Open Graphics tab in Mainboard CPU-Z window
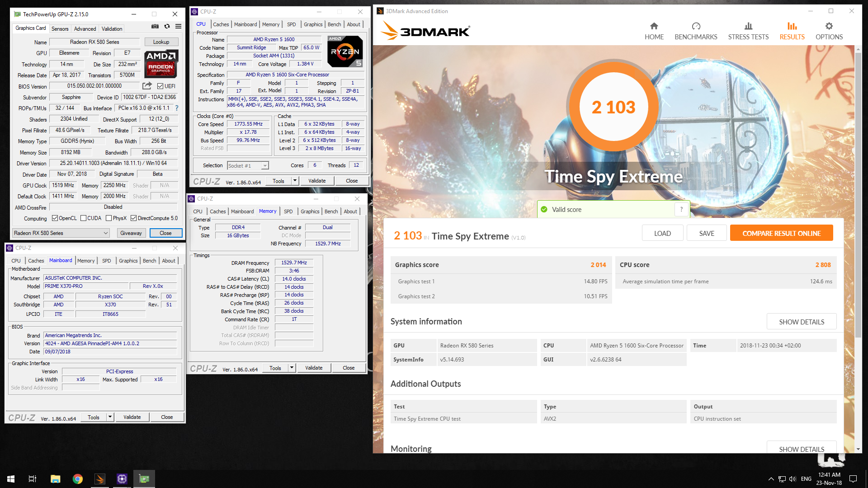 click(x=128, y=261)
